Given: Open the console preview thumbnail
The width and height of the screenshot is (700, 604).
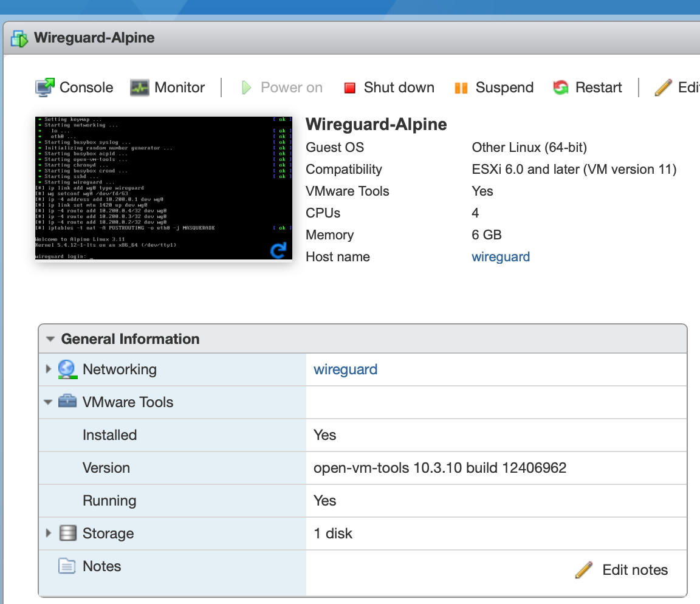Looking at the screenshot, I should (x=163, y=188).
